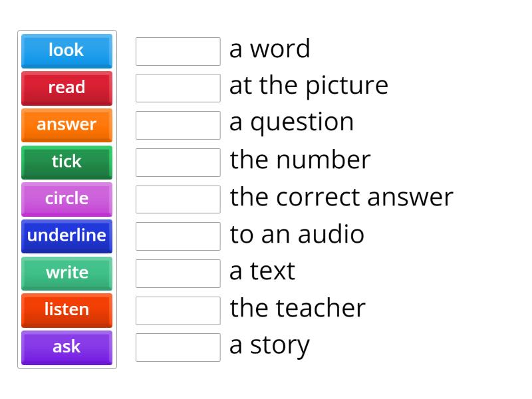The width and height of the screenshot is (532, 399).
Task: Pick the orange 'answer' tile
Action: coord(66,125)
